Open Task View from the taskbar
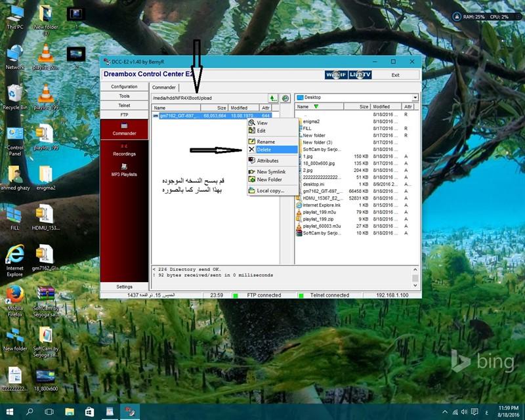 49,411
